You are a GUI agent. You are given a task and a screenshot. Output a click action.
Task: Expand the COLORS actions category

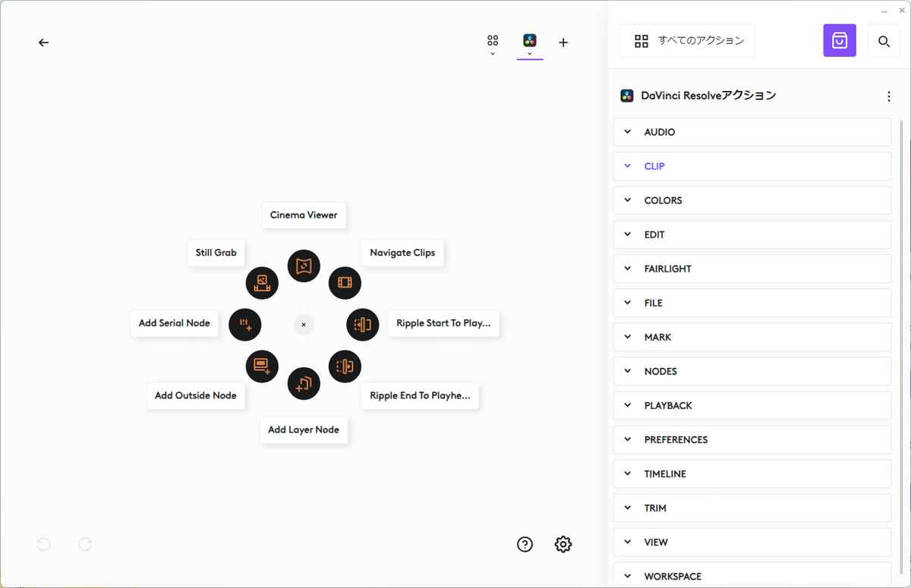coord(752,200)
